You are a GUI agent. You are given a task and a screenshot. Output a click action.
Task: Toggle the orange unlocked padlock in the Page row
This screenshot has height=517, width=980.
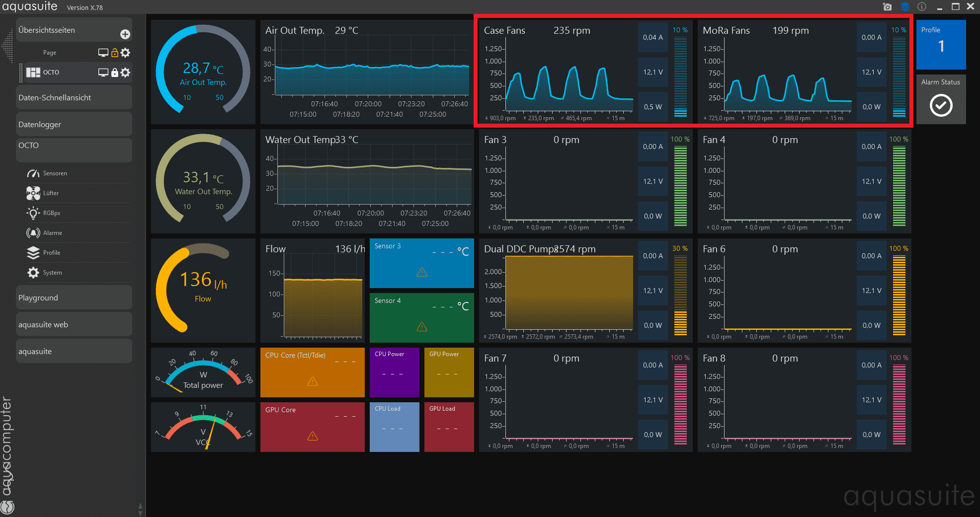coord(115,53)
